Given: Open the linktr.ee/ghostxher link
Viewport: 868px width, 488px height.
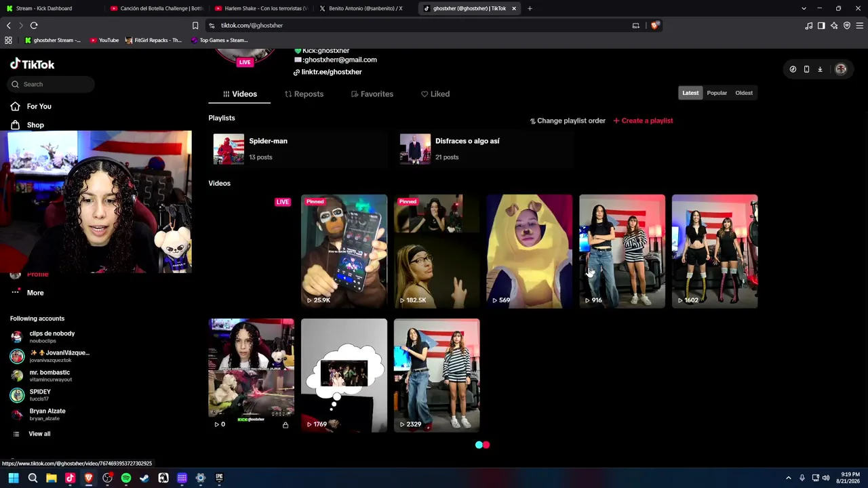Looking at the screenshot, I should click(328, 72).
